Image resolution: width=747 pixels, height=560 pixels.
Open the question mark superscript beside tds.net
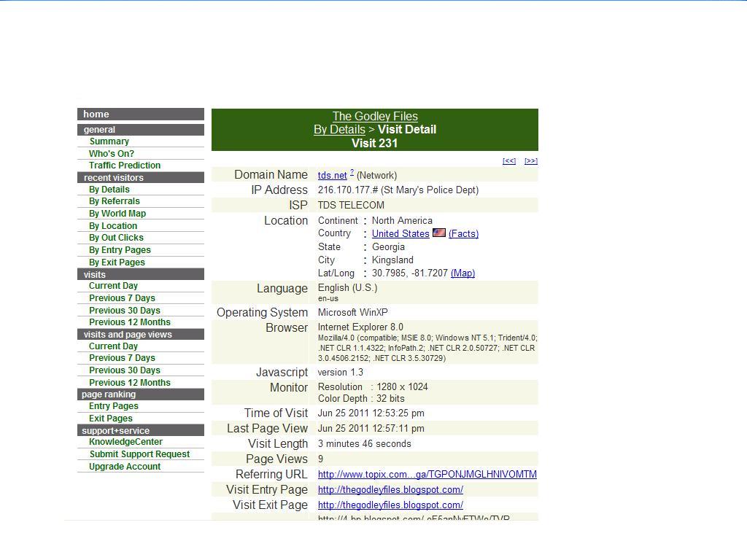pos(352,172)
